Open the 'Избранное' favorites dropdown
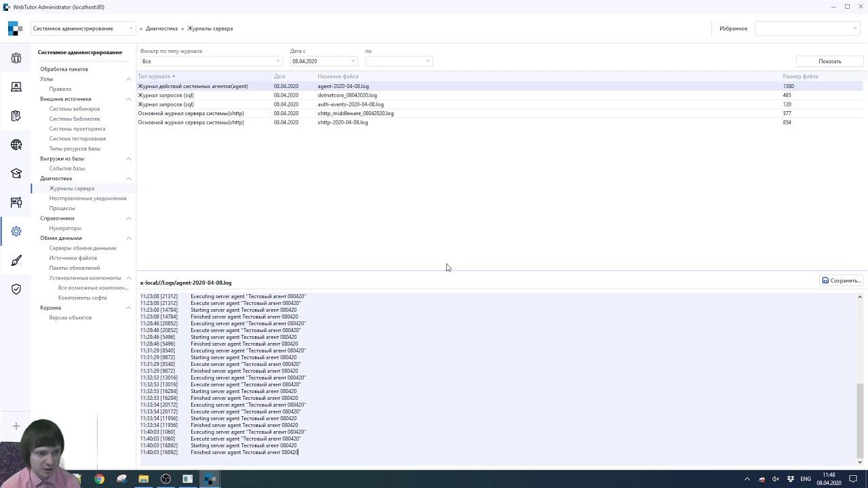This screenshot has width=868, height=488. click(x=807, y=28)
